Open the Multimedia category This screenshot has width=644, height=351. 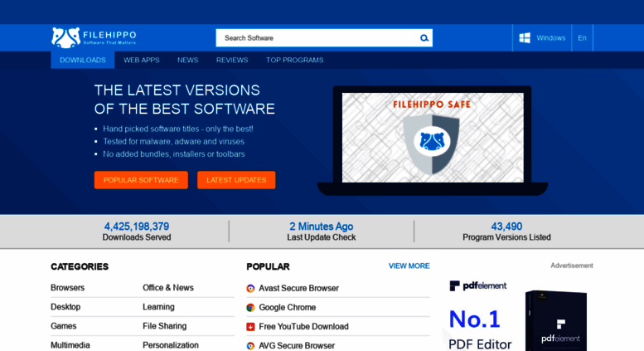(70, 345)
